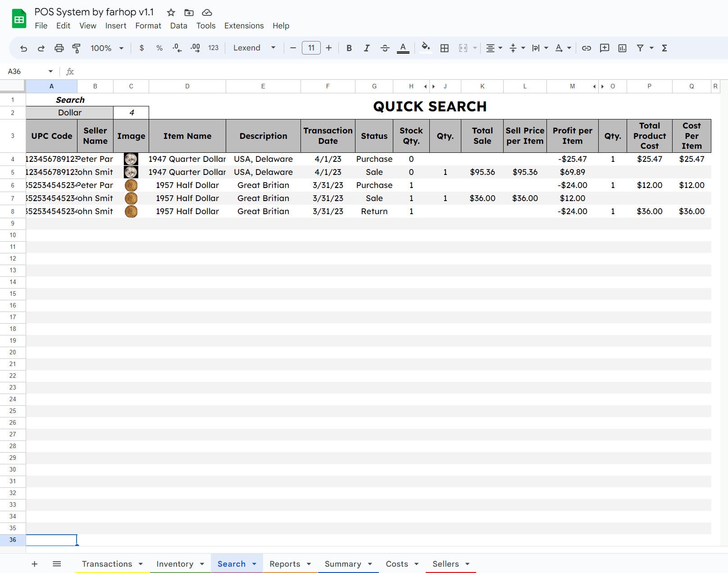Open the Extensions menu
The image size is (728, 573).
click(244, 26)
